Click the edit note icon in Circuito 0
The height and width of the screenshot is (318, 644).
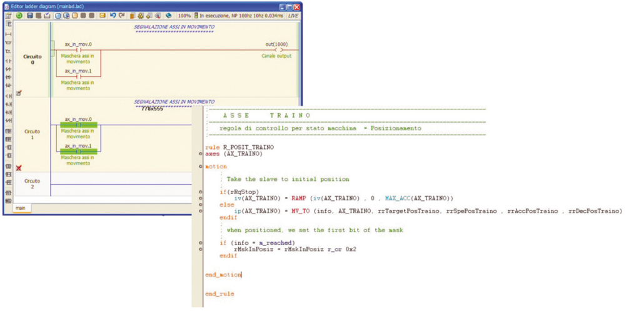click(x=19, y=93)
